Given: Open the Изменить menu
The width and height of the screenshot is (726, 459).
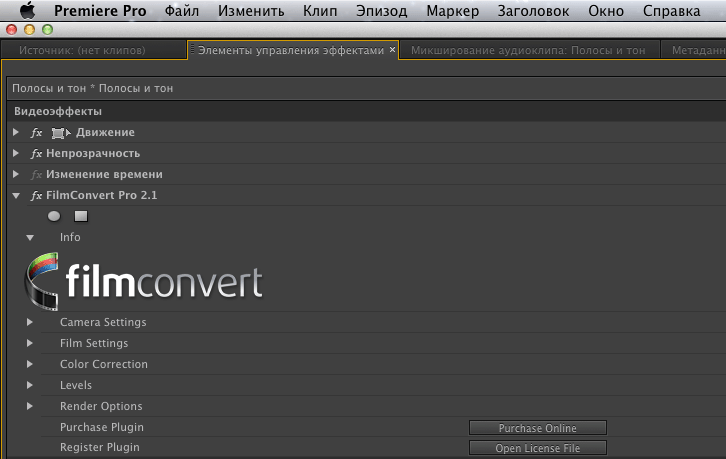Looking at the screenshot, I should click(251, 11).
